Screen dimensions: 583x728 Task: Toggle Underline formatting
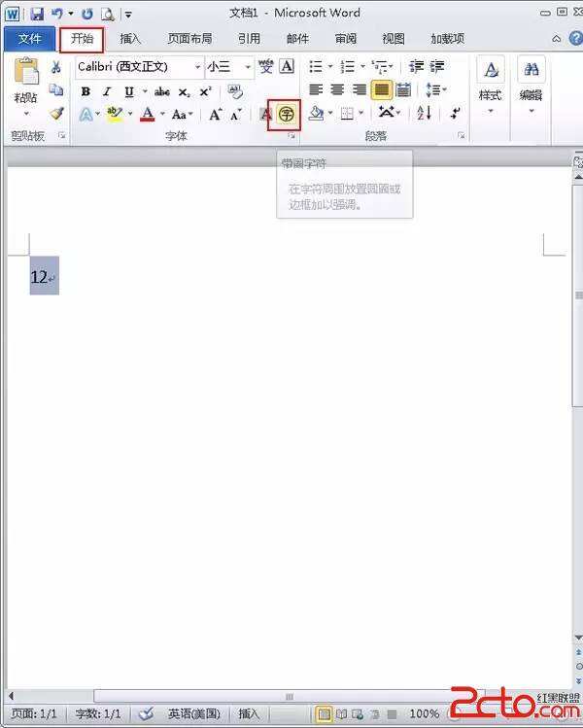point(129,91)
